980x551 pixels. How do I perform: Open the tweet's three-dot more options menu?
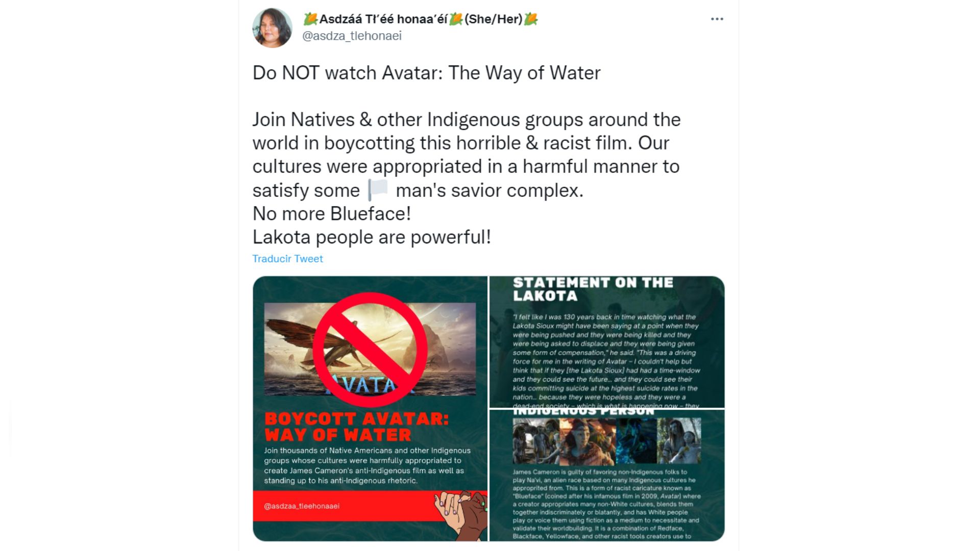pos(717,19)
